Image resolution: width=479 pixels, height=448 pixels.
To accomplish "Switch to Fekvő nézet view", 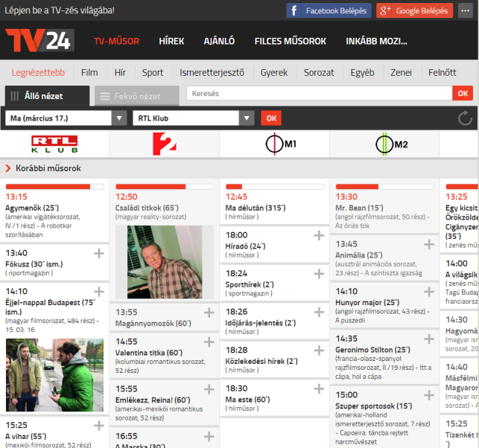I will coord(137,96).
